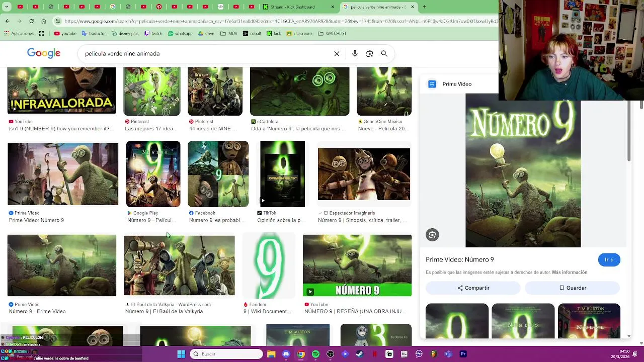Click the Guardar button
The width and height of the screenshot is (644, 362).
point(573,288)
